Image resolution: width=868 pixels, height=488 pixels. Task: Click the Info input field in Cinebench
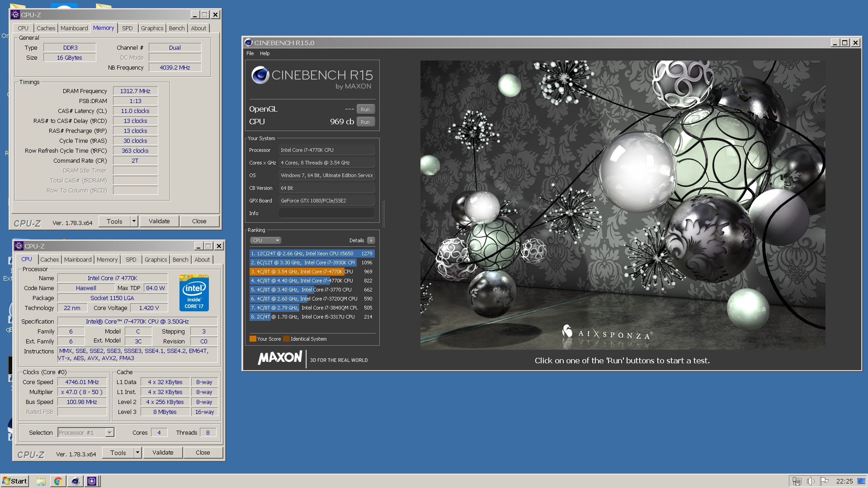pos(327,213)
